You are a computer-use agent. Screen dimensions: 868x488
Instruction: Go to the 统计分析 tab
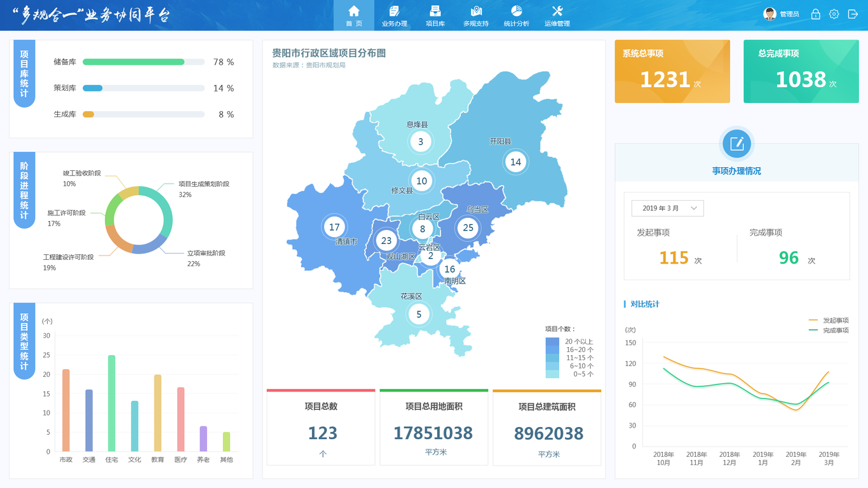tap(517, 15)
